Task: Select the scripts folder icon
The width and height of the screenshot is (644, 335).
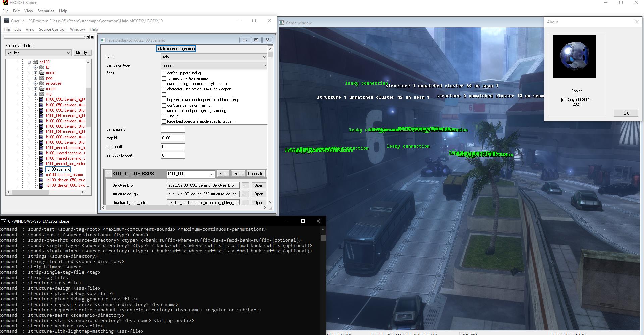Action: click(42, 89)
